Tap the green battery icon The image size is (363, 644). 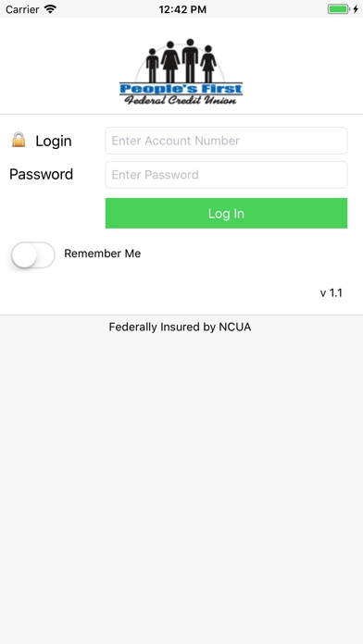click(x=338, y=9)
